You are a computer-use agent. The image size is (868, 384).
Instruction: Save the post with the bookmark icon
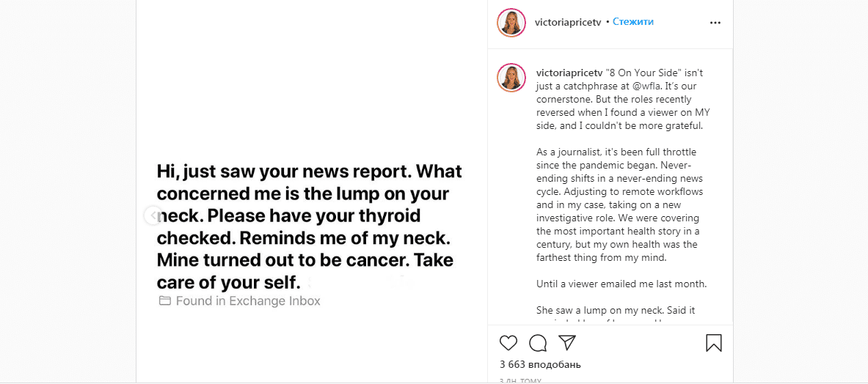tap(714, 342)
